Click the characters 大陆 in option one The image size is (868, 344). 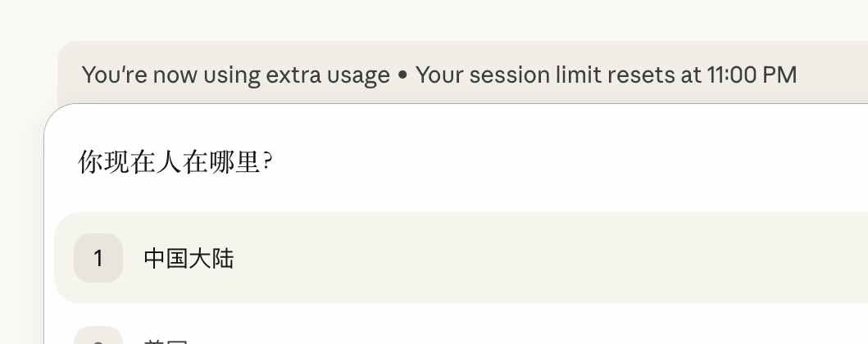(x=211, y=259)
